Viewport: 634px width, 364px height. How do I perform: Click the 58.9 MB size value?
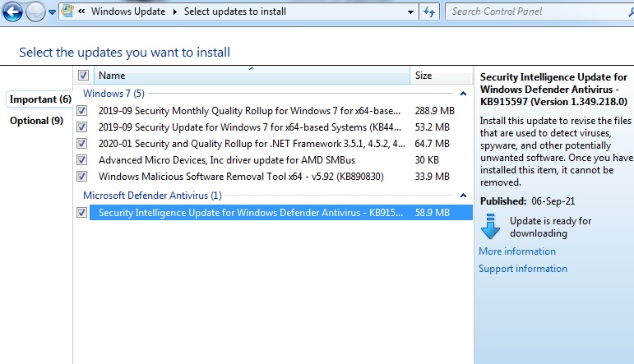pos(433,213)
